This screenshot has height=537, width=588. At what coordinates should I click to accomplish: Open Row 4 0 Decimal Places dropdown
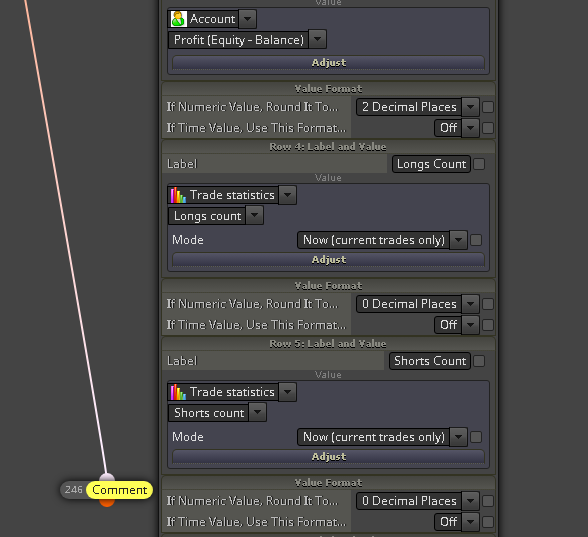coord(470,304)
